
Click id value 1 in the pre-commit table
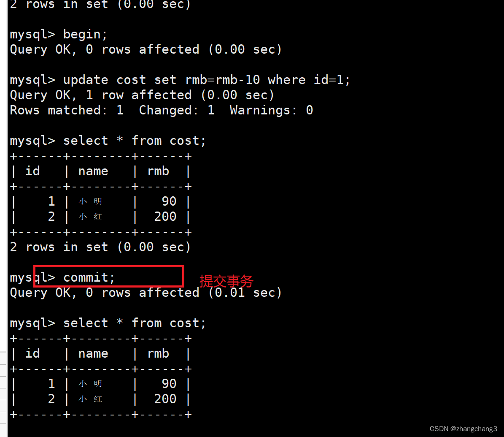(51, 201)
